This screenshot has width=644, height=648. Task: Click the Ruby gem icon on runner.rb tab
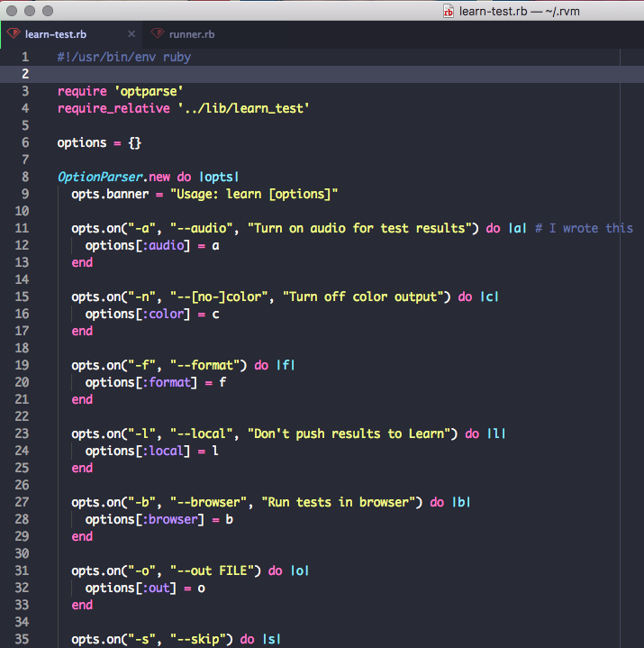pos(158,34)
